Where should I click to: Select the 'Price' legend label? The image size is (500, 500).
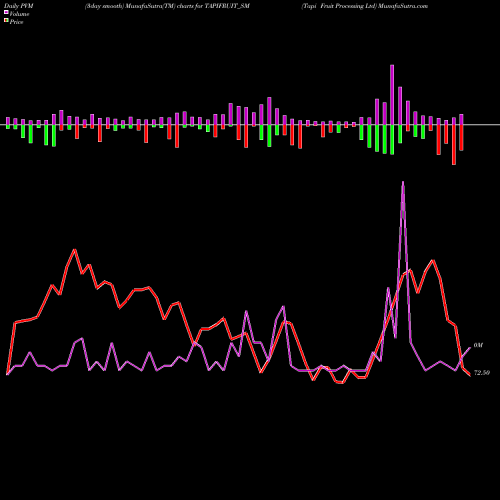[x=16, y=22]
